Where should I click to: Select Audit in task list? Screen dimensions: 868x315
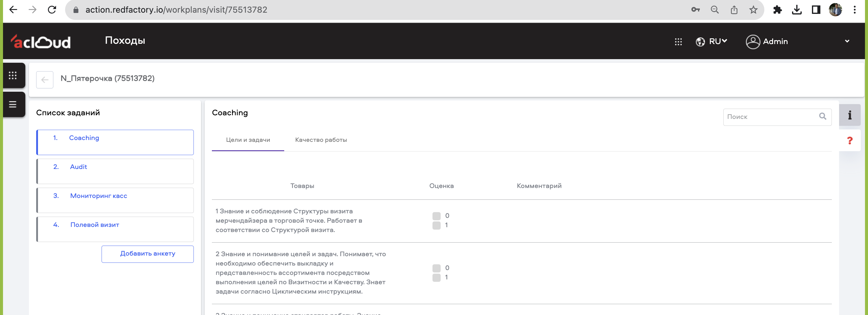click(x=115, y=171)
